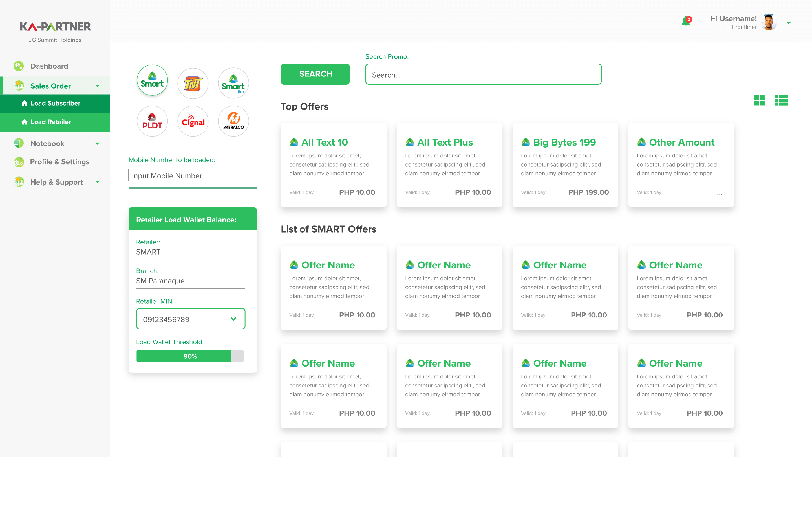812x508 pixels.
Task: Select the Smart network logo
Action: pos(152,80)
